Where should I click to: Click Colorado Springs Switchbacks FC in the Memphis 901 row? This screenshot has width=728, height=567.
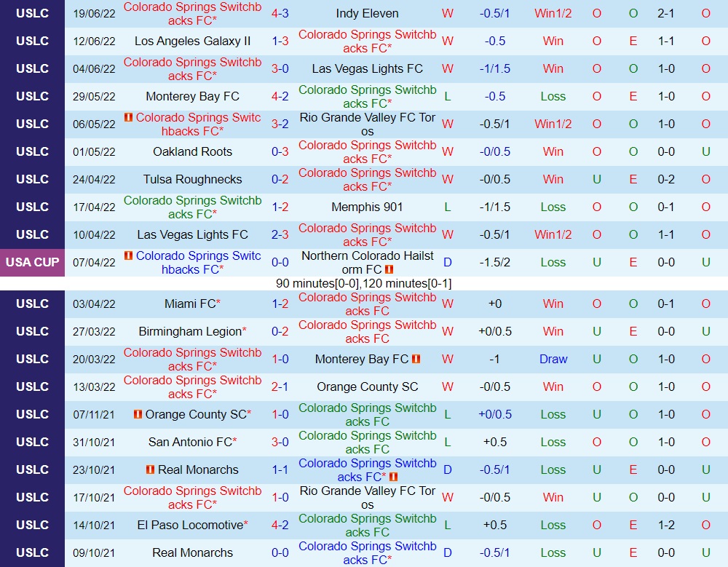(x=193, y=207)
